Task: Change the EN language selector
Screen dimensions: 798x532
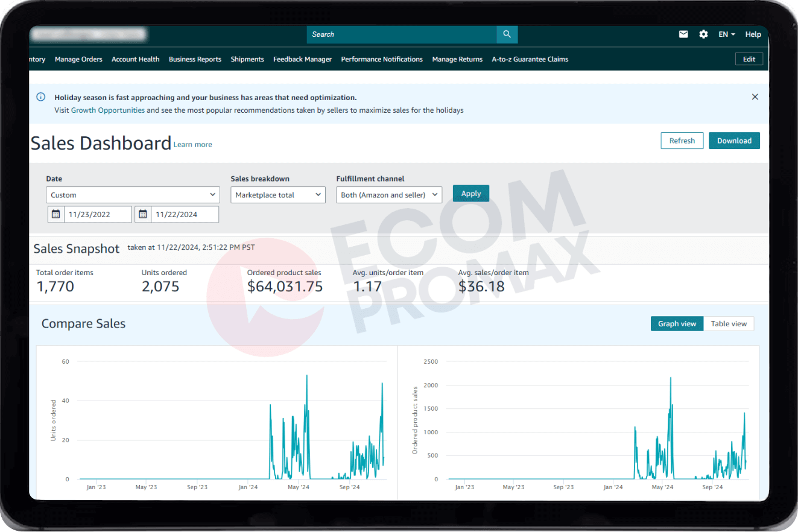Action: coord(726,34)
